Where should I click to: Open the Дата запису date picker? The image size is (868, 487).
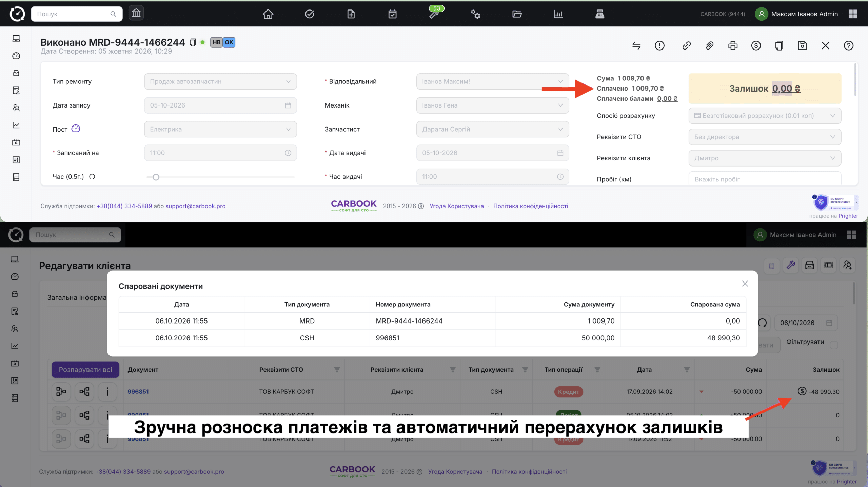(x=220, y=105)
